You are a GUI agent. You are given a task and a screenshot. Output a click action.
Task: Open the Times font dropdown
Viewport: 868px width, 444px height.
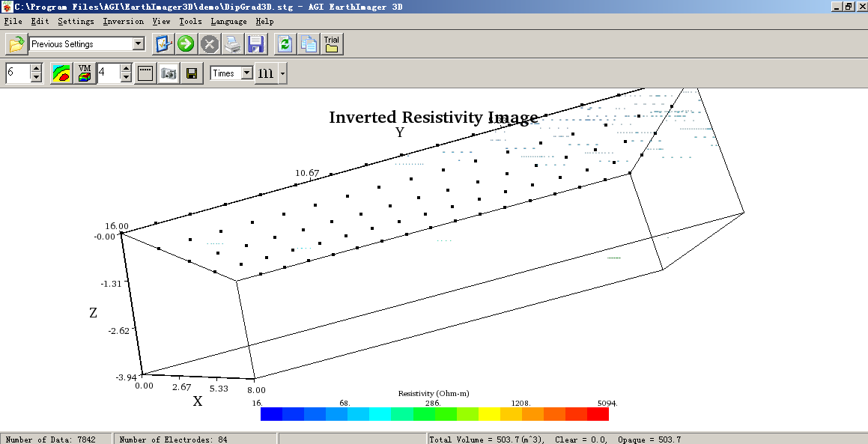247,73
